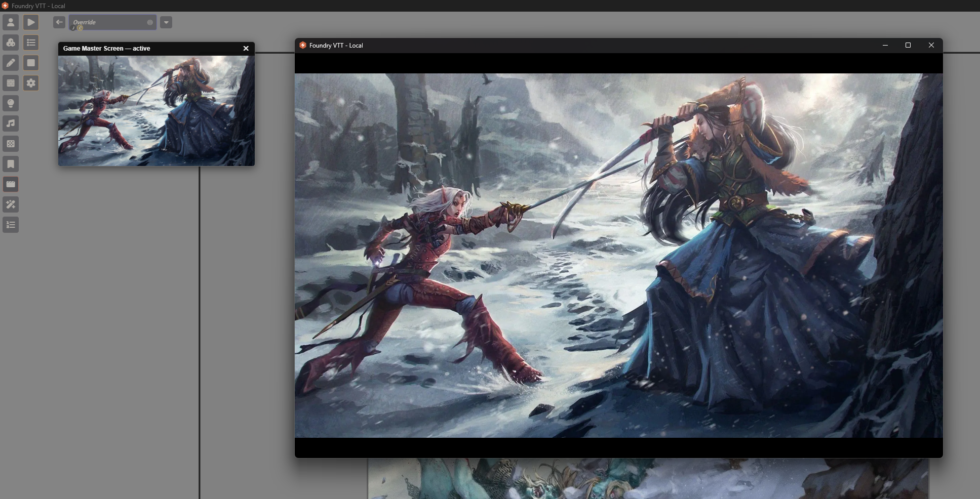Image resolution: width=980 pixels, height=499 pixels.
Task: Open the magic wand effects controls
Action: pos(11,204)
